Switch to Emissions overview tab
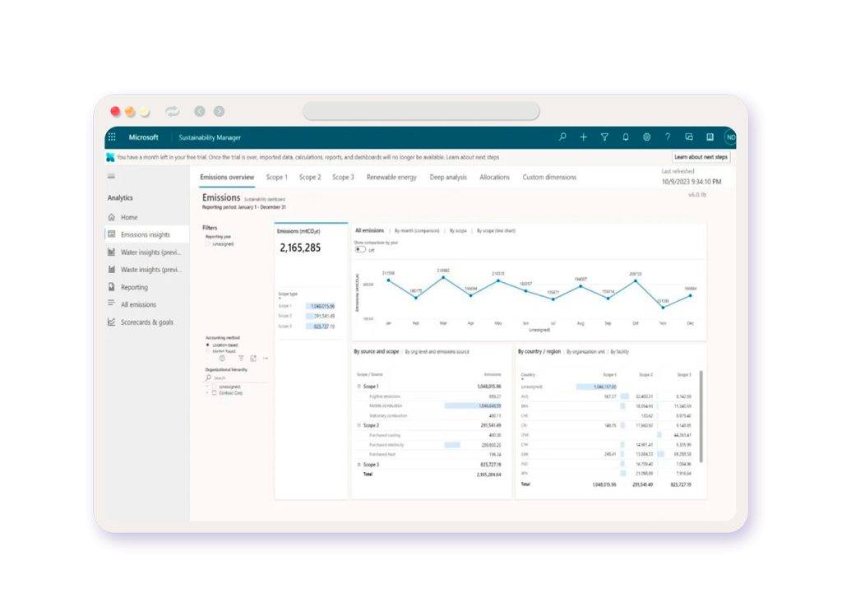This screenshot has width=842, height=616. (227, 177)
